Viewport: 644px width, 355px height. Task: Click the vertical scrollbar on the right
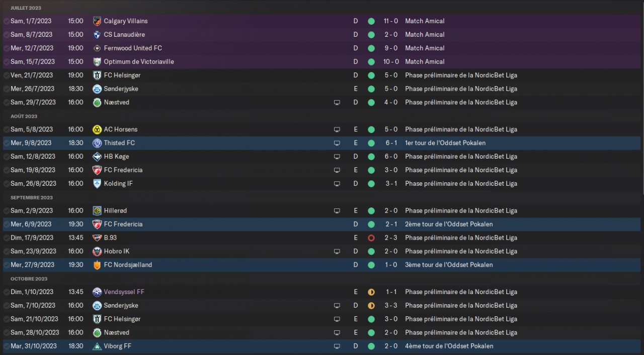pyautogui.click(x=642, y=101)
